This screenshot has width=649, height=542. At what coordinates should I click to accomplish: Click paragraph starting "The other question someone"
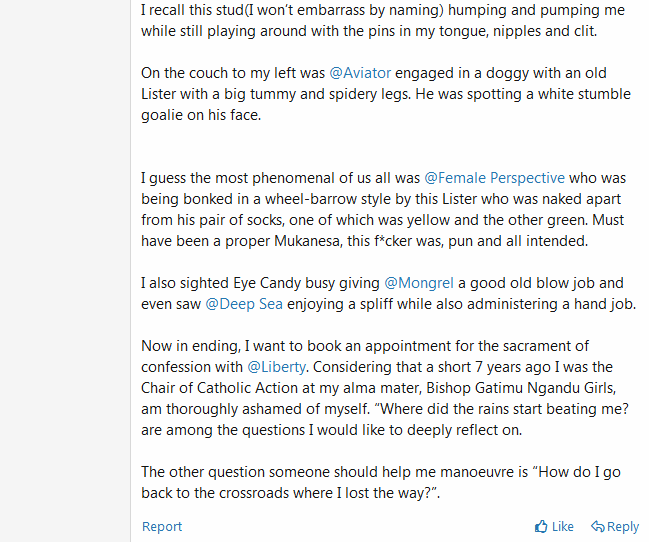381,482
